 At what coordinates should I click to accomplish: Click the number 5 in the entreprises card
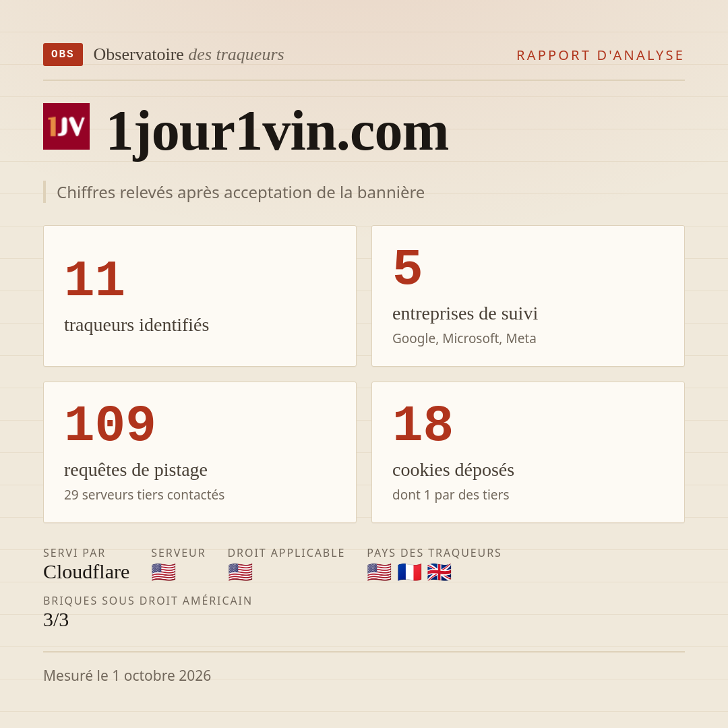(x=407, y=268)
